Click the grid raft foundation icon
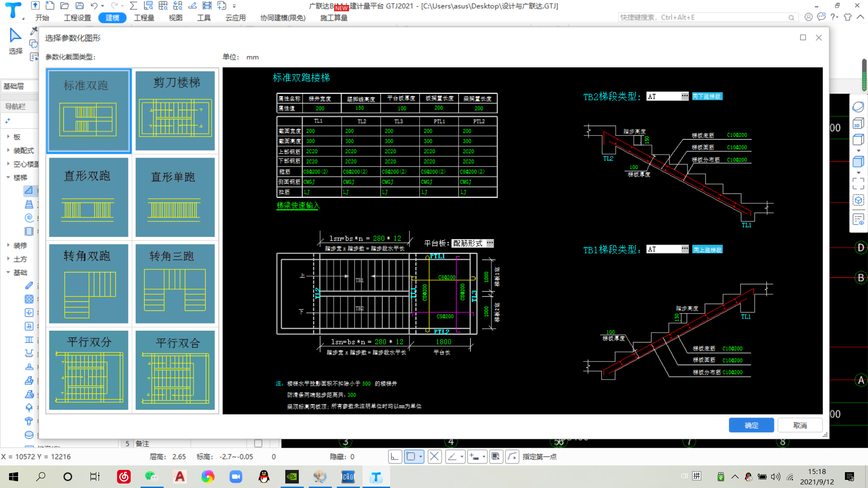This screenshot has height=488, width=868. pyautogui.click(x=29, y=299)
